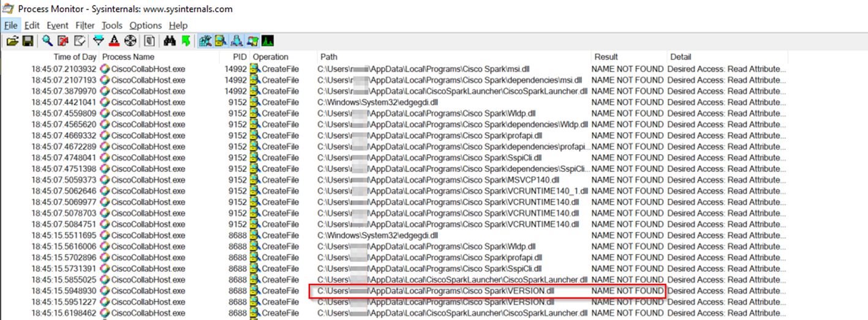
Task: Save the trace with the floppy disk icon
Action: (x=28, y=41)
